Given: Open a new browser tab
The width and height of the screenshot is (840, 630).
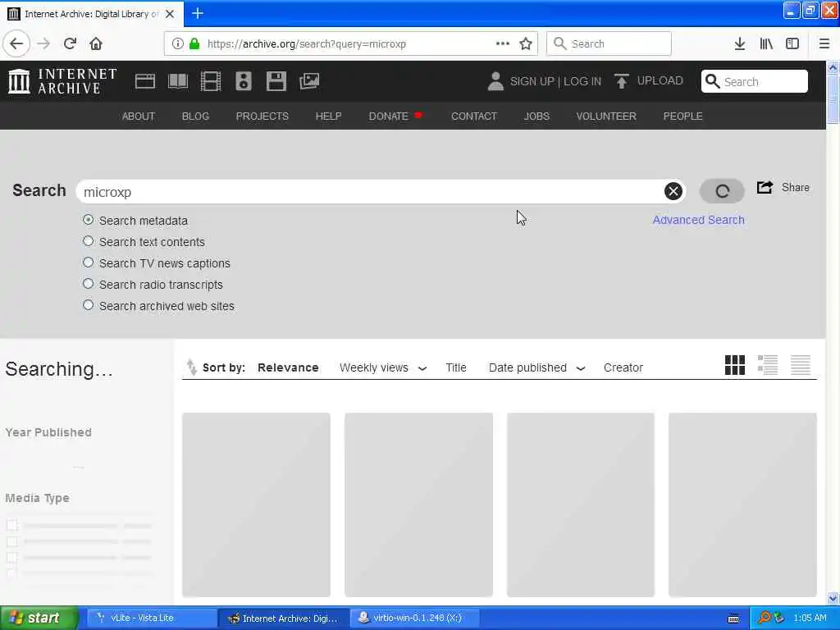Looking at the screenshot, I should point(198,13).
